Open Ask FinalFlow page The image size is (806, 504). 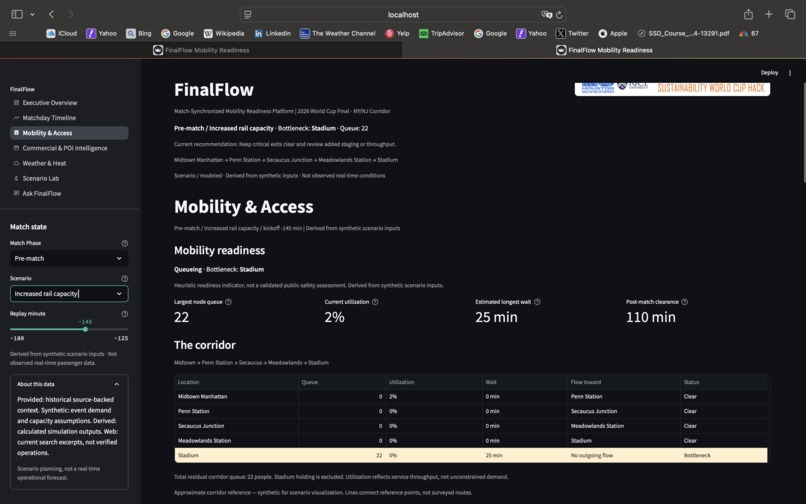[69, 193]
